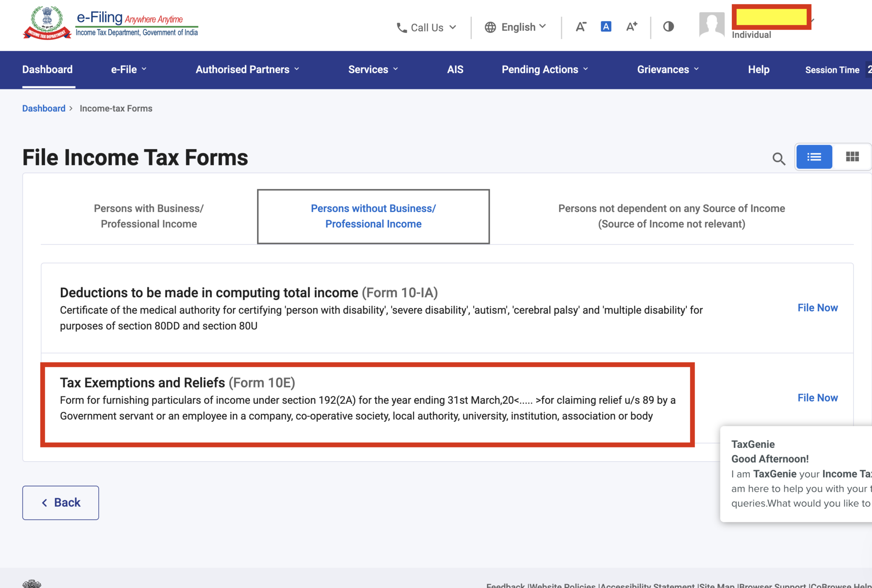Click the search icon on File Income Tax Forms
Screen dimensions: 872x588
click(x=779, y=158)
